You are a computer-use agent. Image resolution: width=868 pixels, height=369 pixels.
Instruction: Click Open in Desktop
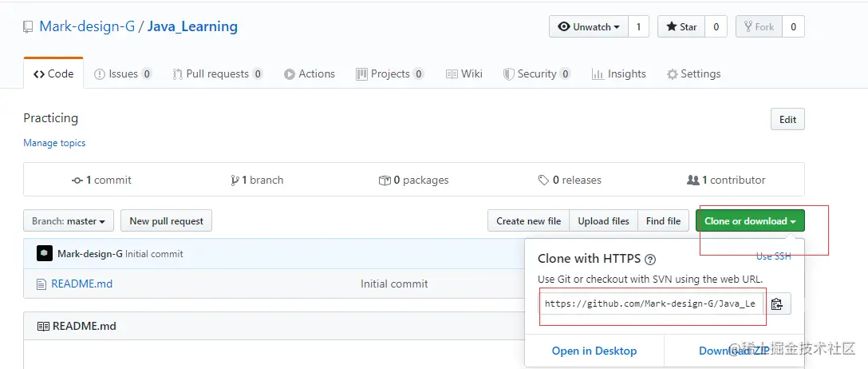click(594, 351)
